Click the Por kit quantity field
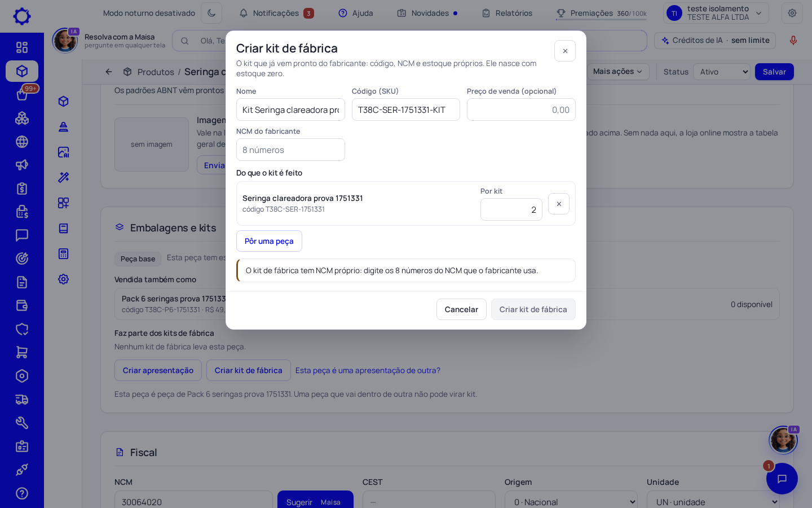812x508 pixels. [x=511, y=209]
